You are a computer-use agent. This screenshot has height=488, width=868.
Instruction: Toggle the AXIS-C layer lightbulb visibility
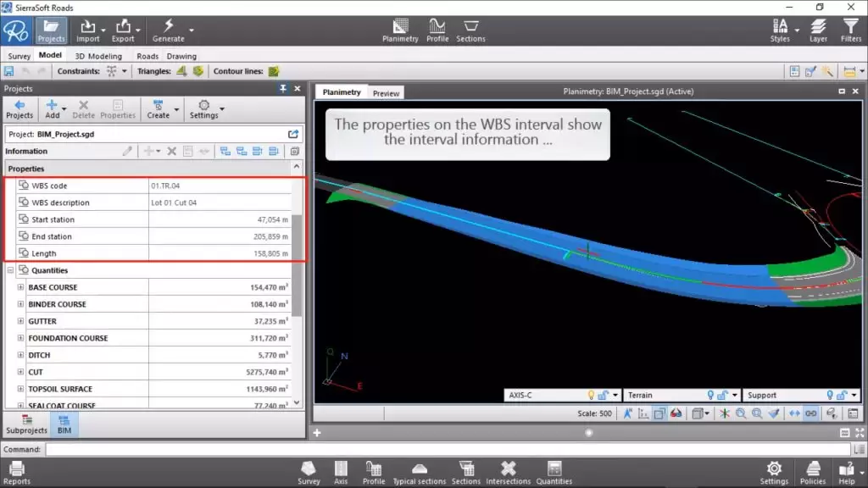click(x=592, y=395)
